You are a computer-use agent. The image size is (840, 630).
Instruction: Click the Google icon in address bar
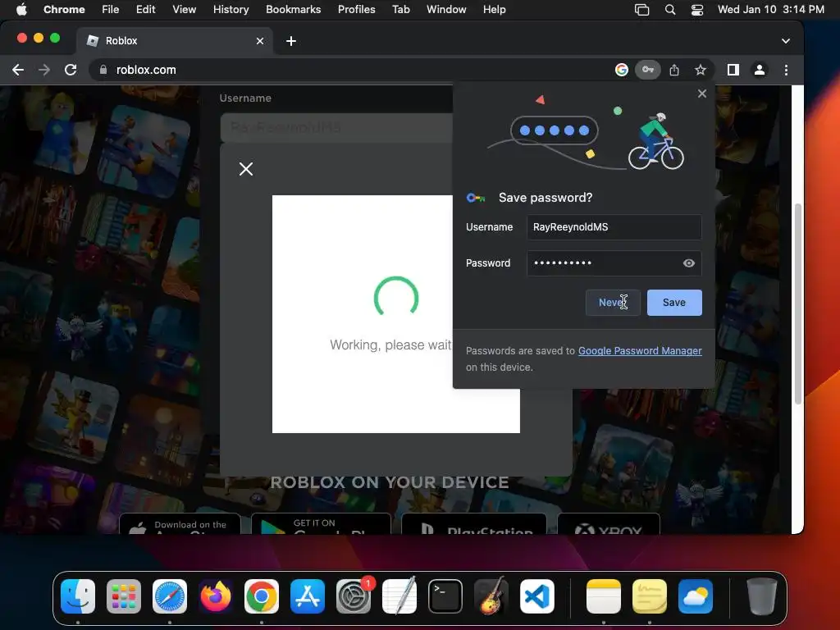(x=622, y=70)
